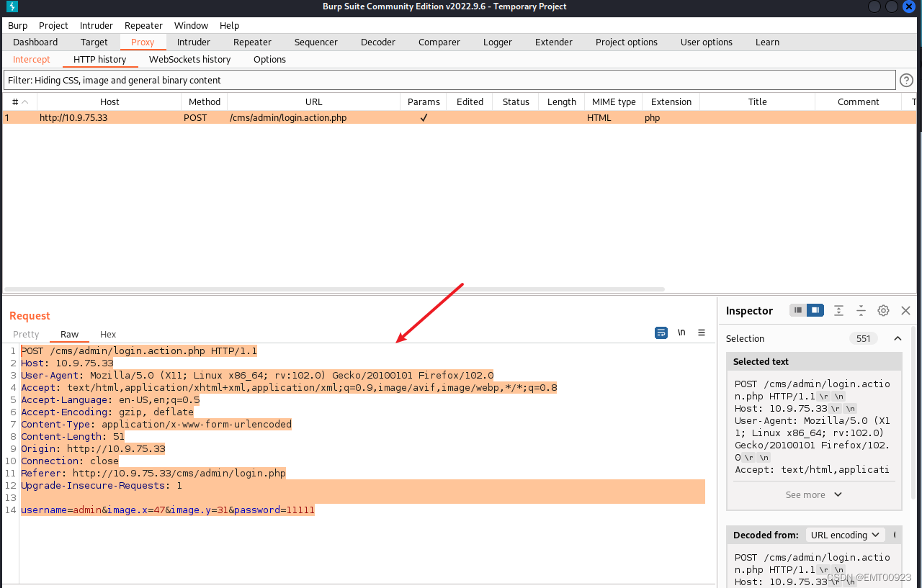Viewport: 922px width, 588px height.
Task: Open the Window menu
Action: click(191, 25)
